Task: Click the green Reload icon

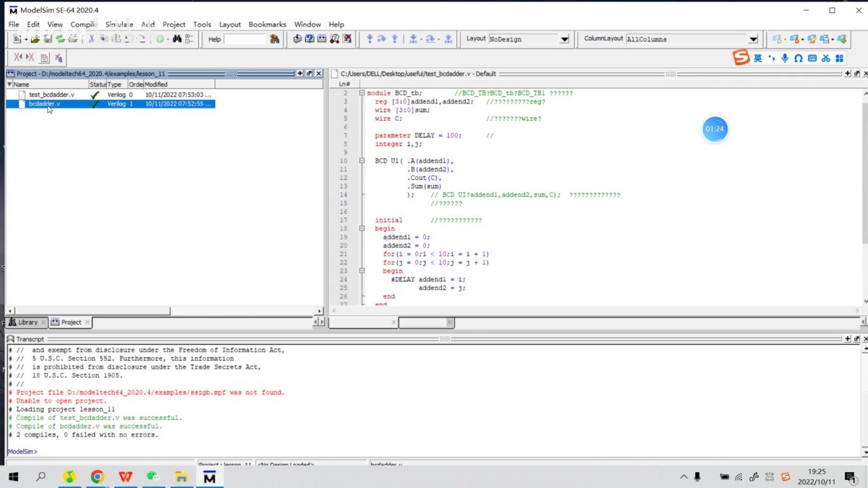Action: coord(60,39)
